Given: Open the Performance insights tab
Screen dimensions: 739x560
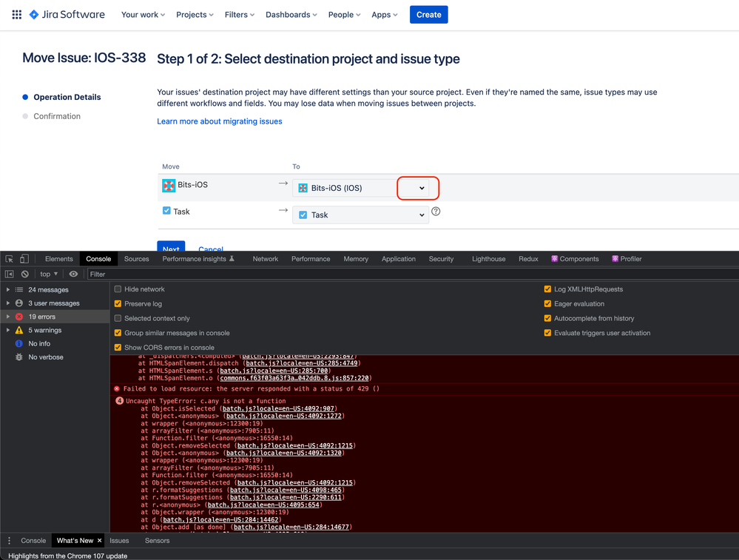Looking at the screenshot, I should coord(198,259).
